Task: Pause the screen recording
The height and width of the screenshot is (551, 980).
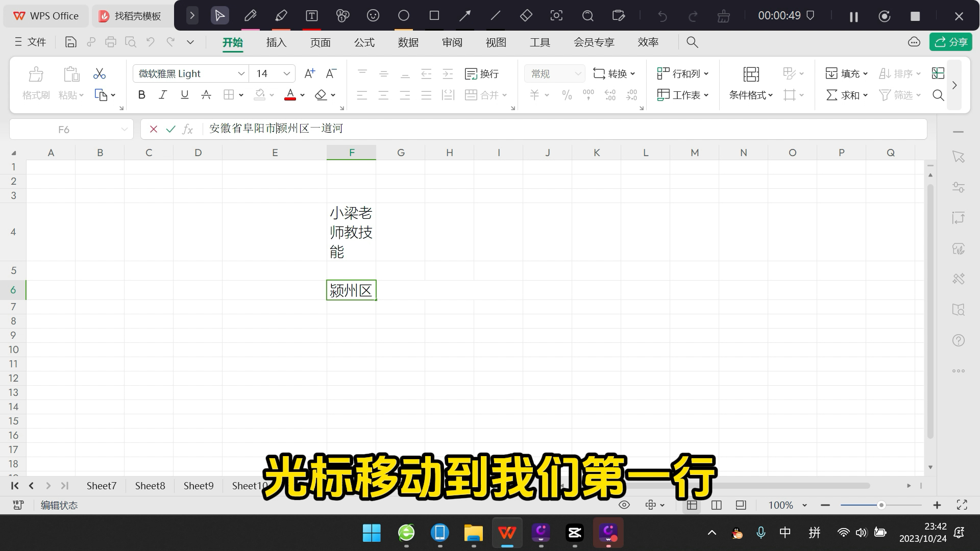Action: pyautogui.click(x=853, y=16)
